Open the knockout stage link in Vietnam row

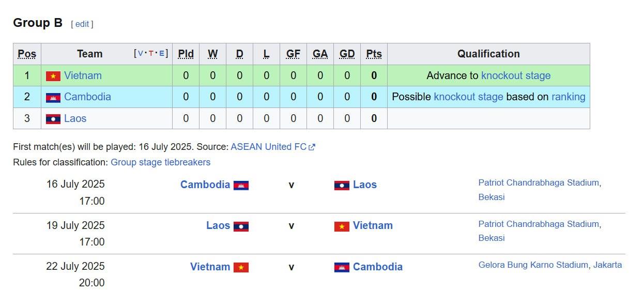click(x=516, y=75)
